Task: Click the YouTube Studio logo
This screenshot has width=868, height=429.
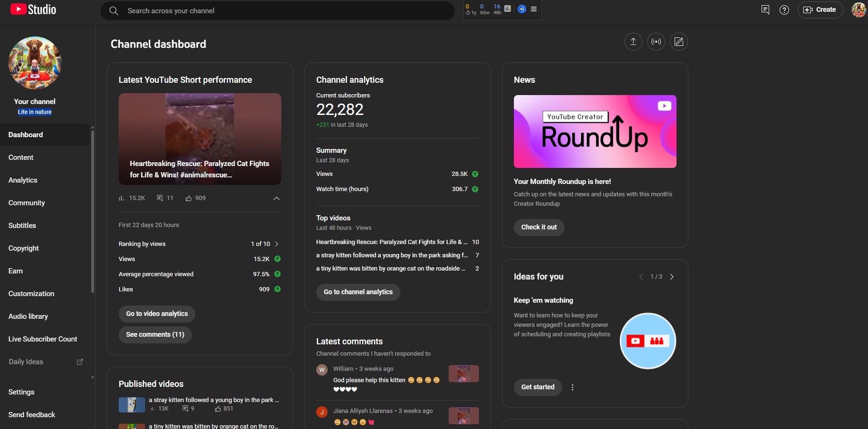Action: tap(33, 9)
